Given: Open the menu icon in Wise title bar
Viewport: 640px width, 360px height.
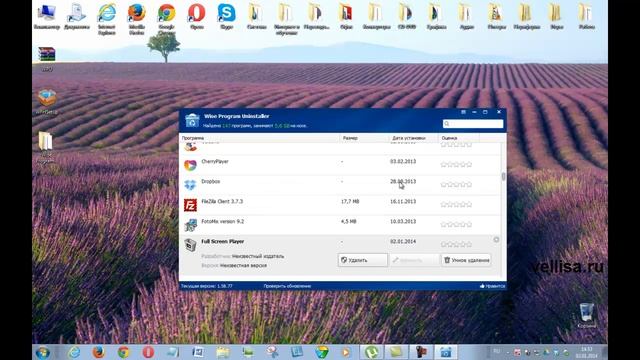Looking at the screenshot, I should tap(463, 112).
